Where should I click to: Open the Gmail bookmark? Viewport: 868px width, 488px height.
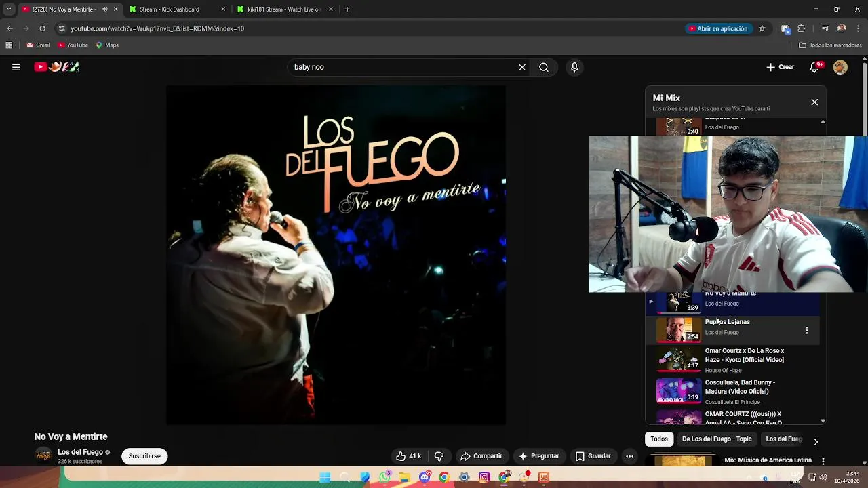pos(38,45)
